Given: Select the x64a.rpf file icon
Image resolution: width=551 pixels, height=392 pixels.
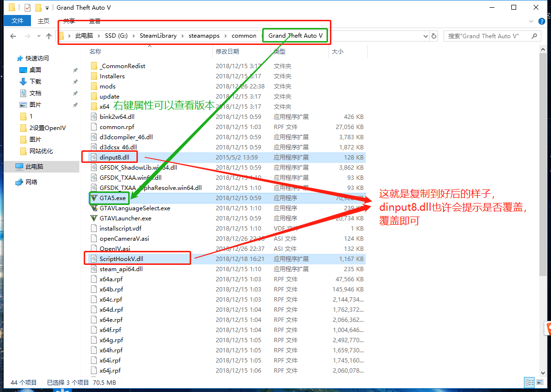Looking at the screenshot, I should (93, 279).
